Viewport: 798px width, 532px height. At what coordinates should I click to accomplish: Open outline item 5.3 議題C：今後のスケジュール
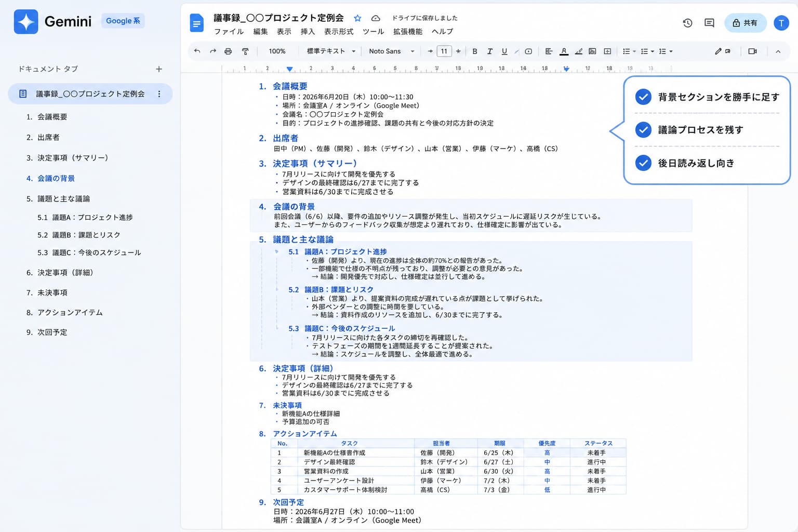pyautogui.click(x=89, y=253)
